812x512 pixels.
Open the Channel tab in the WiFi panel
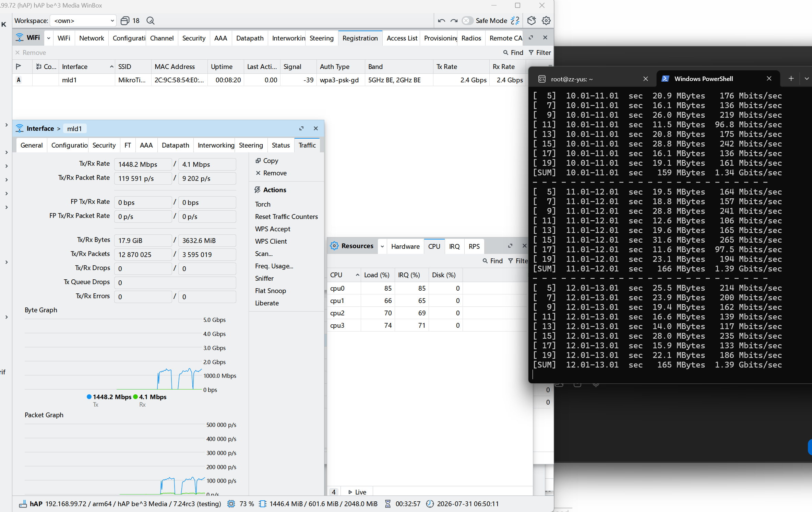pyautogui.click(x=162, y=38)
